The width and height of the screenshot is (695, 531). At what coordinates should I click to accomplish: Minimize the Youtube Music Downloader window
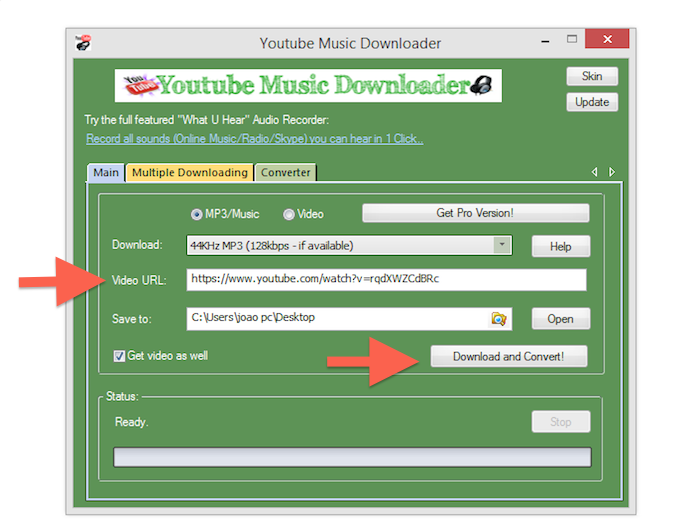tap(545, 40)
